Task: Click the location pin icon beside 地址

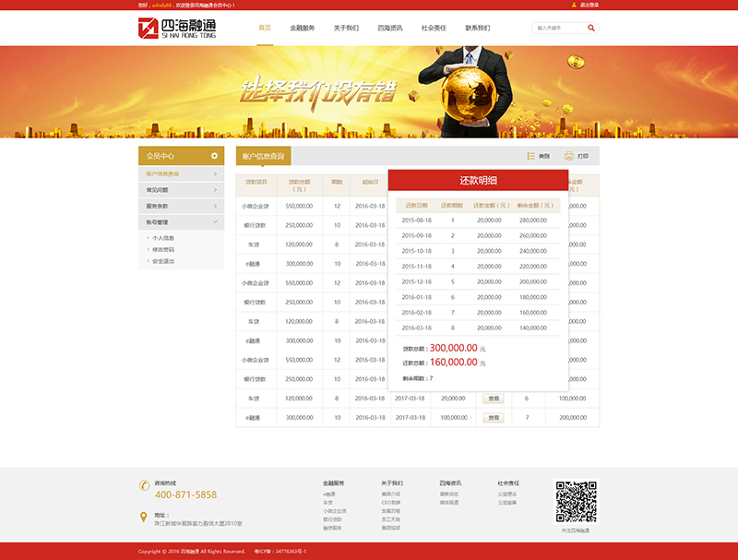Action: click(x=144, y=518)
